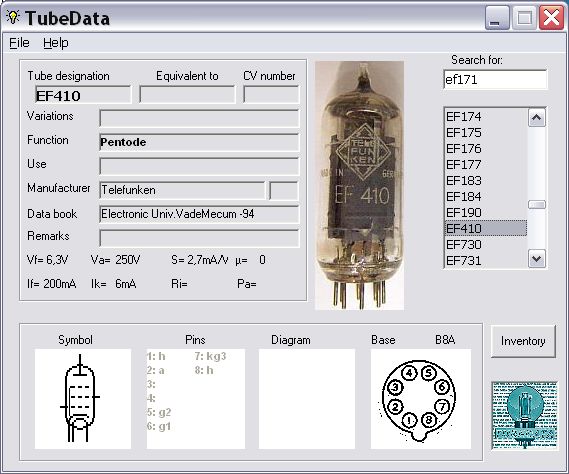
Task: Click the Tube designation field showing EF410
Action: coord(83,95)
